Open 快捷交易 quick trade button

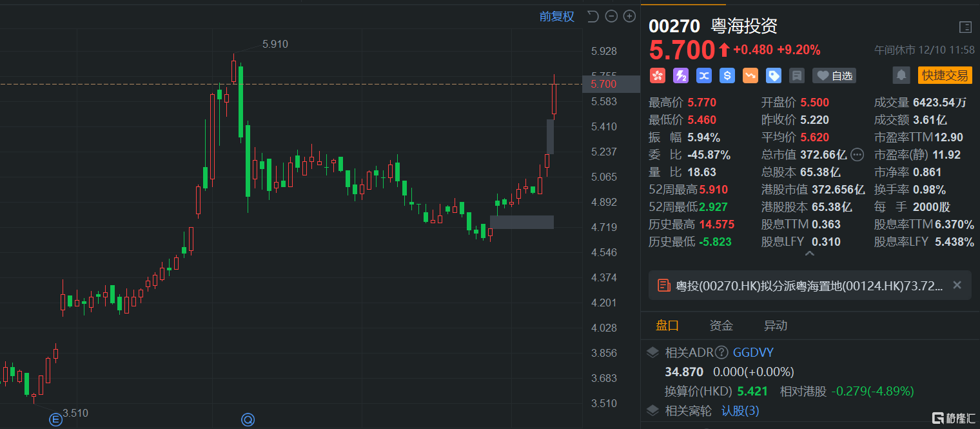[945, 75]
